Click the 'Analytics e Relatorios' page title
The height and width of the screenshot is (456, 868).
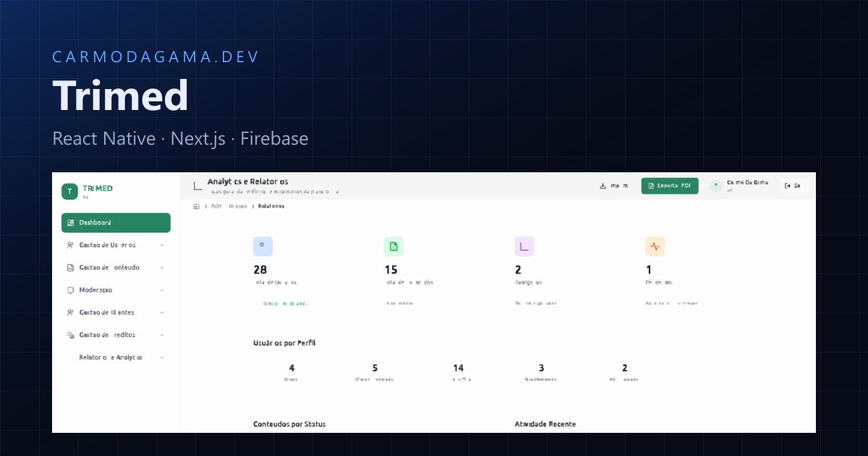point(248,182)
